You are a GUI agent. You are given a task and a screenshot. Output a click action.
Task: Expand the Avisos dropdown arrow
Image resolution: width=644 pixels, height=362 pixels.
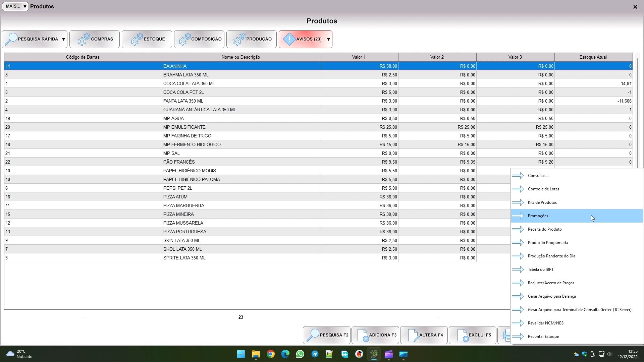click(328, 39)
